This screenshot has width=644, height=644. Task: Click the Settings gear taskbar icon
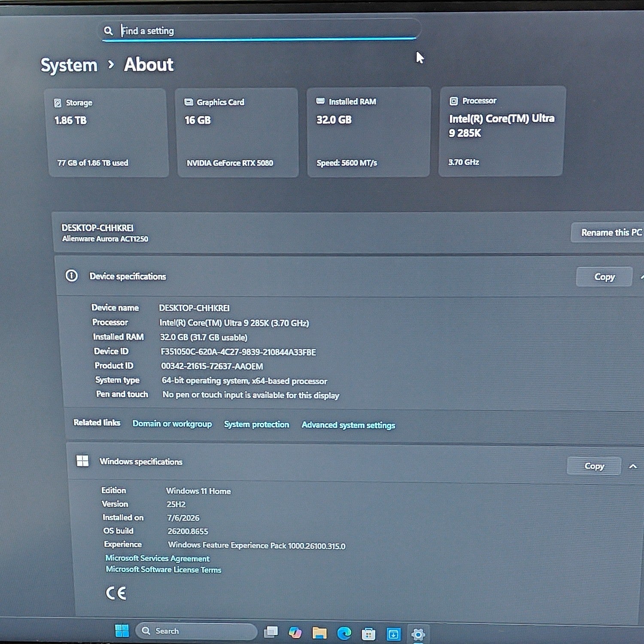coord(418,635)
